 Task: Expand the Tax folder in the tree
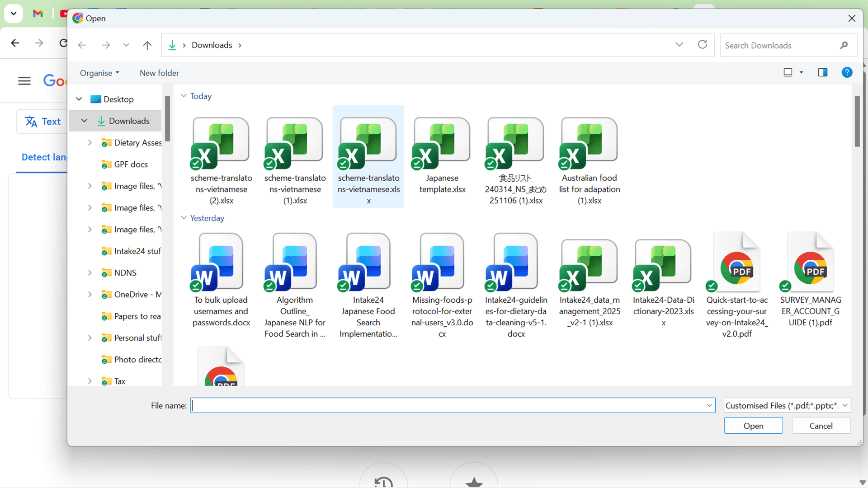point(90,381)
